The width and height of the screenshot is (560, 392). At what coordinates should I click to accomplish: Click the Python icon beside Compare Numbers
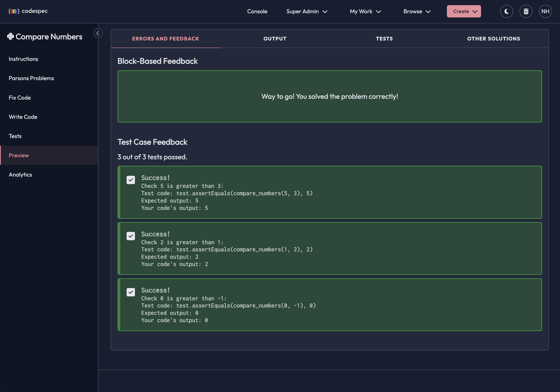coord(11,37)
